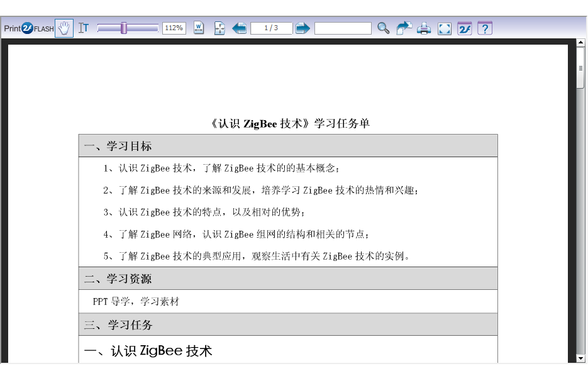Click the vertical scrollbar thumb
The height and width of the screenshot is (371, 588).
(580, 68)
